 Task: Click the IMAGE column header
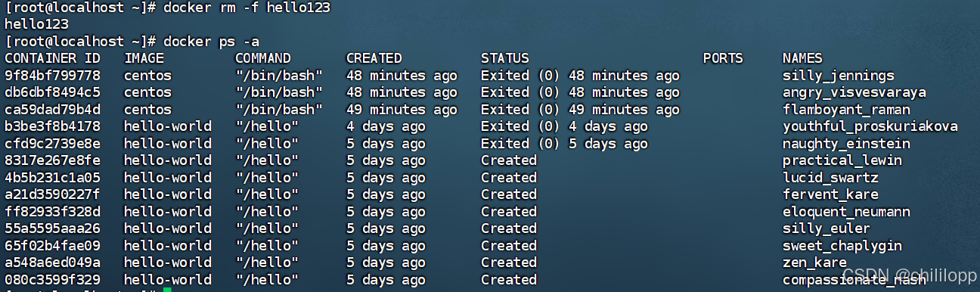click(x=144, y=58)
